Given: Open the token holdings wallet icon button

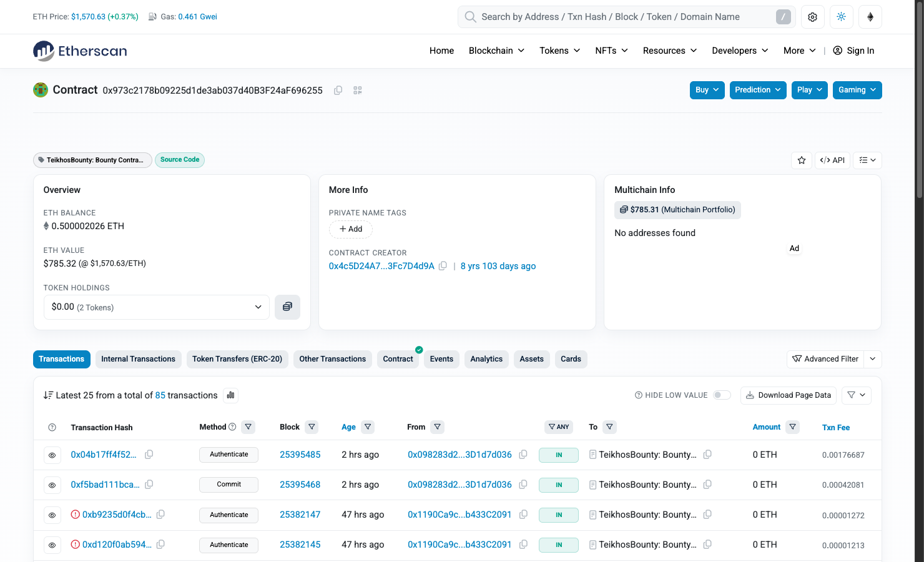Looking at the screenshot, I should coord(287,307).
